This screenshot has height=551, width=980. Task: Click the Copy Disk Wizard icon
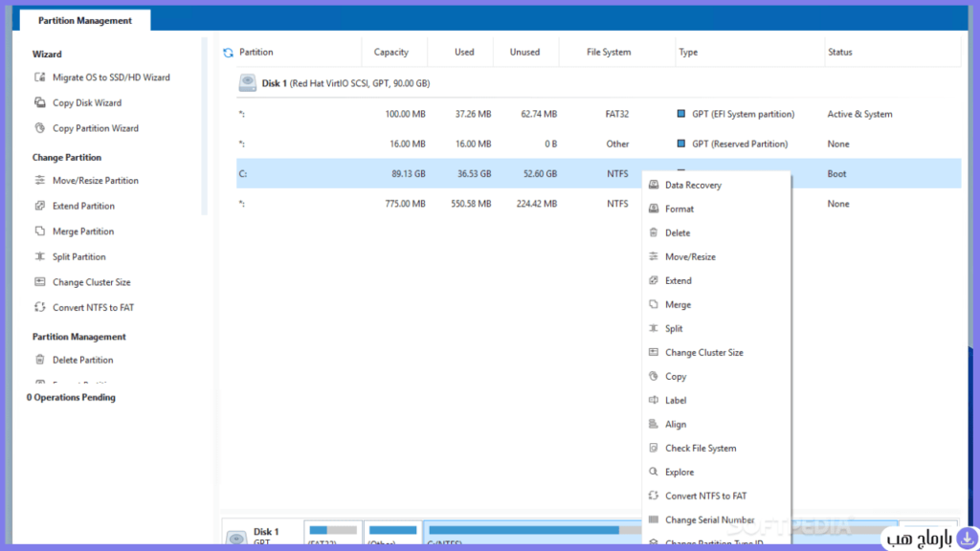tap(40, 102)
